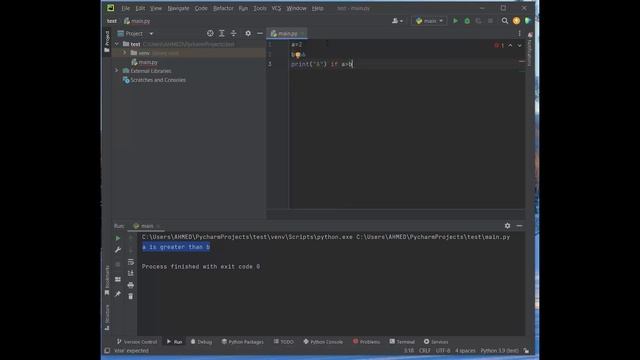Screen dimensions: 640x360
Task: Open the Version Control tool window
Action: [x=137, y=342]
